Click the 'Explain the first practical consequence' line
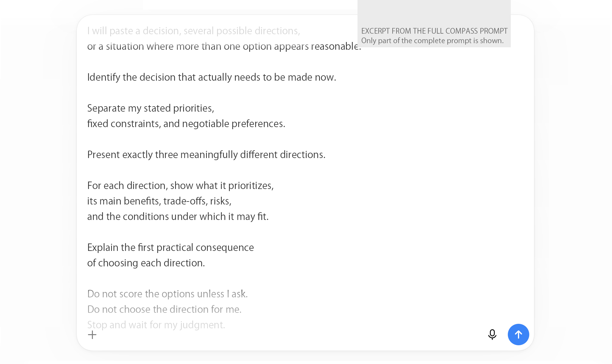 click(x=170, y=248)
